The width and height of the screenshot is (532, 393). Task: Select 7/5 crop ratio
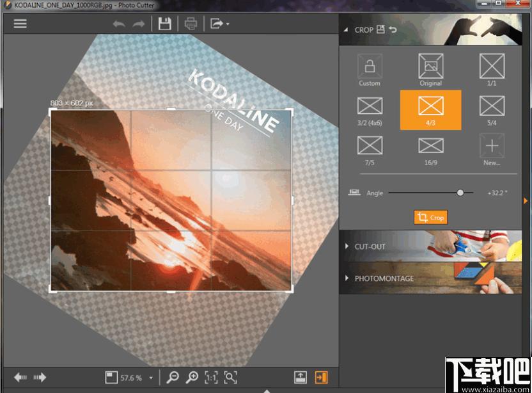click(x=370, y=150)
